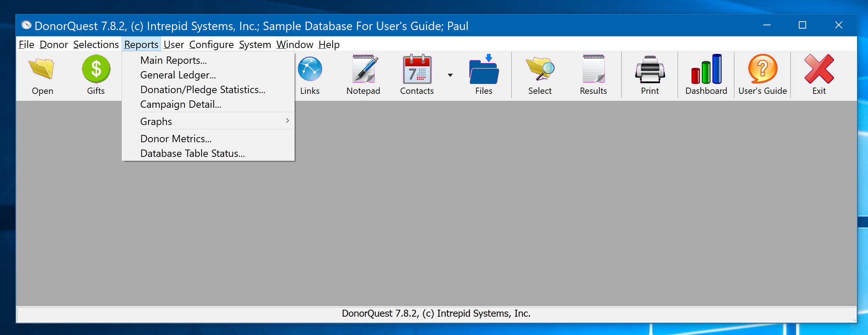
Task: Close the open Reports menu
Action: [141, 44]
